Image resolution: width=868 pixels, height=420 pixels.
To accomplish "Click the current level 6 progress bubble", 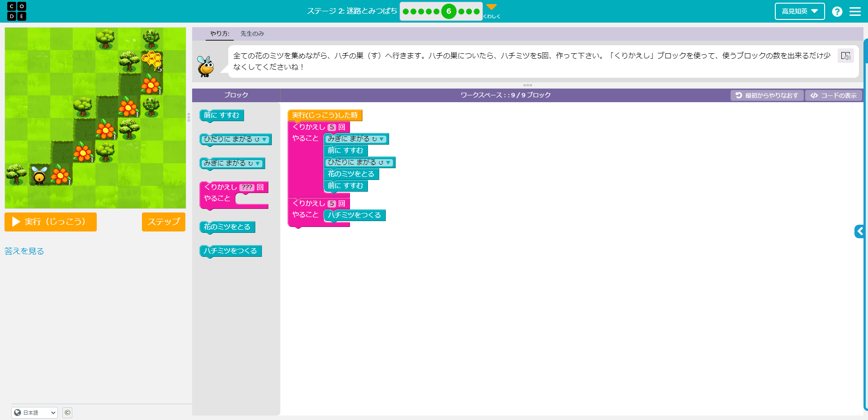I will (x=448, y=11).
